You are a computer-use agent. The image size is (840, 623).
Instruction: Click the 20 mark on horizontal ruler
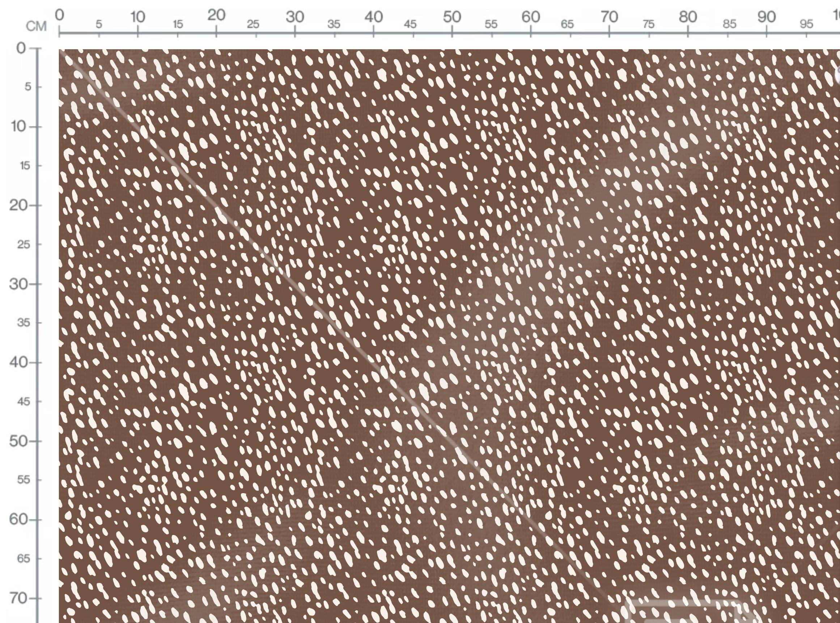pyautogui.click(x=216, y=16)
